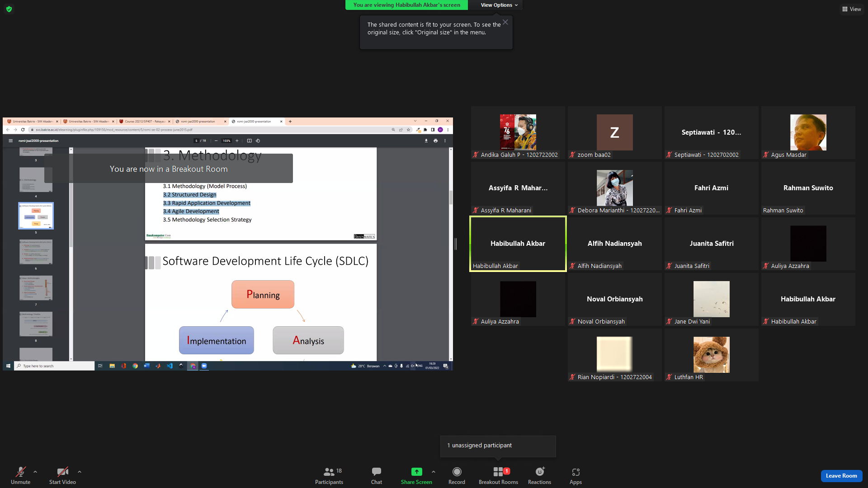Select page 7 thumbnail in the PDF sidebar

click(36, 288)
